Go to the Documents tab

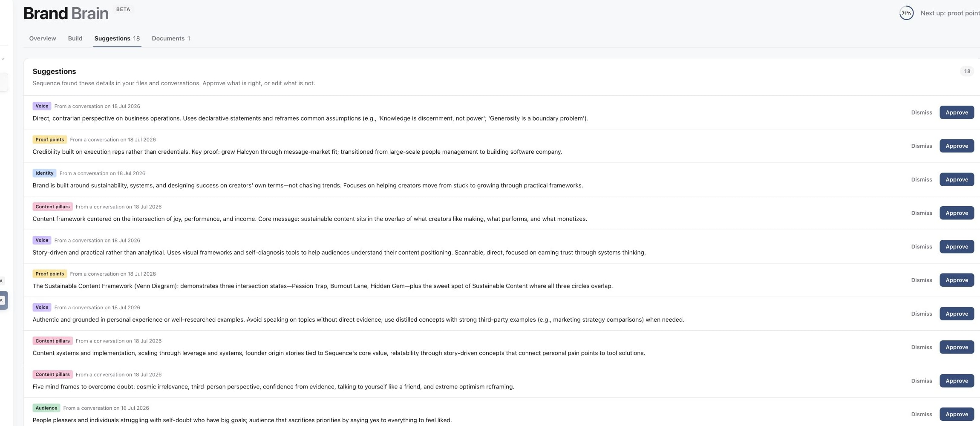pos(171,38)
